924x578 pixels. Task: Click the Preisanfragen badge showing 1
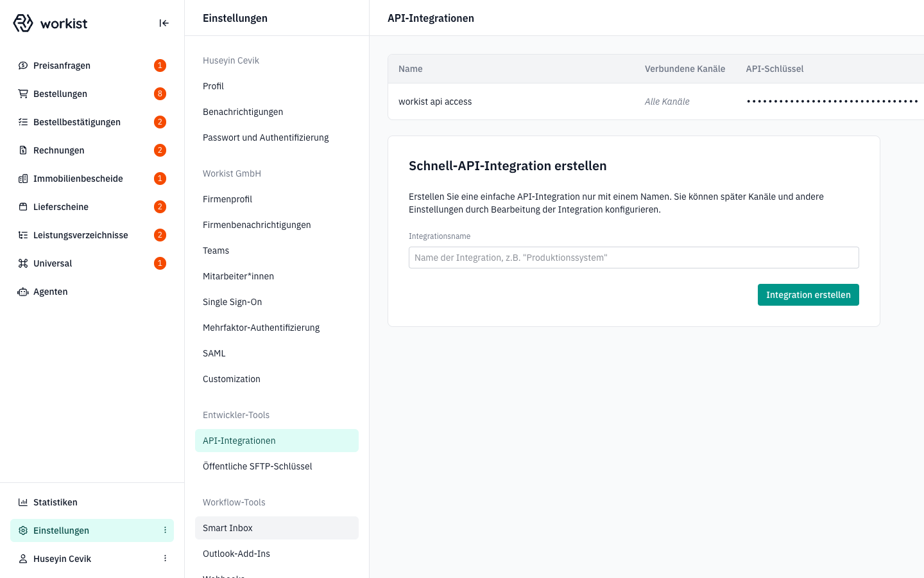coord(160,66)
